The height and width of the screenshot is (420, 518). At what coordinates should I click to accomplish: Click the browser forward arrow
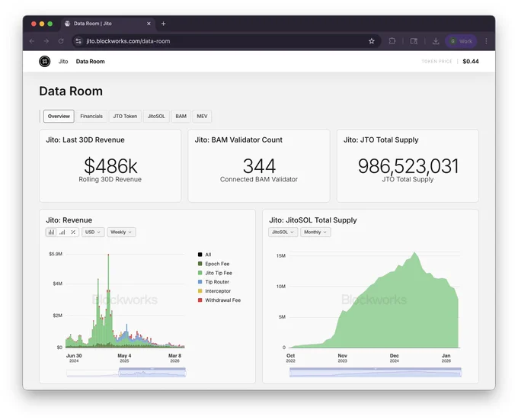click(46, 41)
